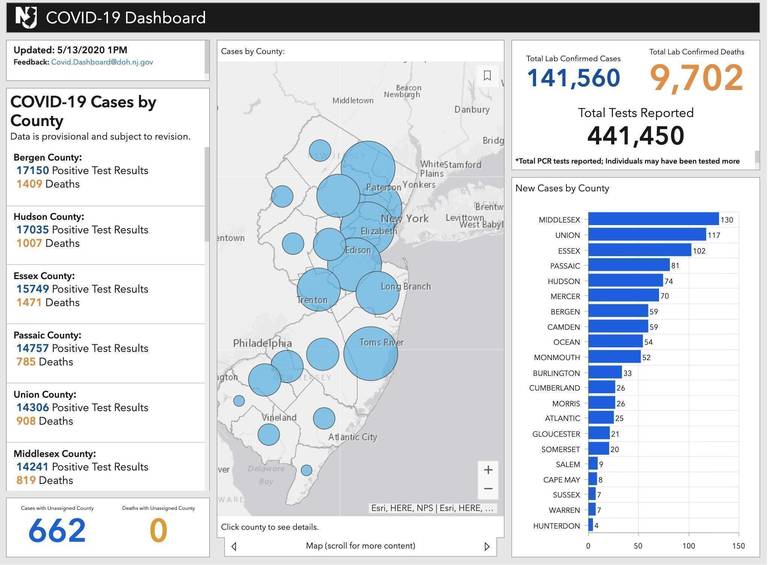The height and width of the screenshot is (565, 770).
Task: Click the scrollbar beside the update panel
Action: coord(207,58)
